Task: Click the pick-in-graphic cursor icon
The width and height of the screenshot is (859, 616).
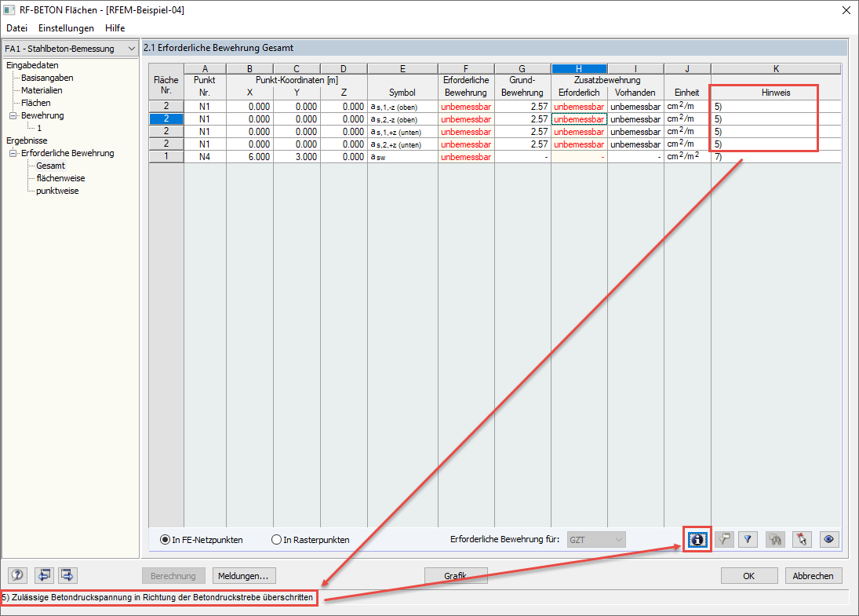Action: [x=802, y=540]
